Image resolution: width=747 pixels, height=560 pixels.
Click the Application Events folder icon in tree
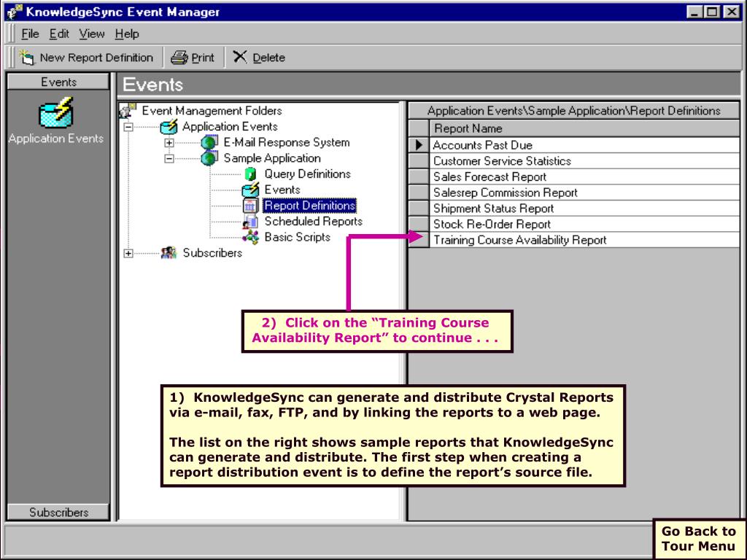(x=169, y=127)
